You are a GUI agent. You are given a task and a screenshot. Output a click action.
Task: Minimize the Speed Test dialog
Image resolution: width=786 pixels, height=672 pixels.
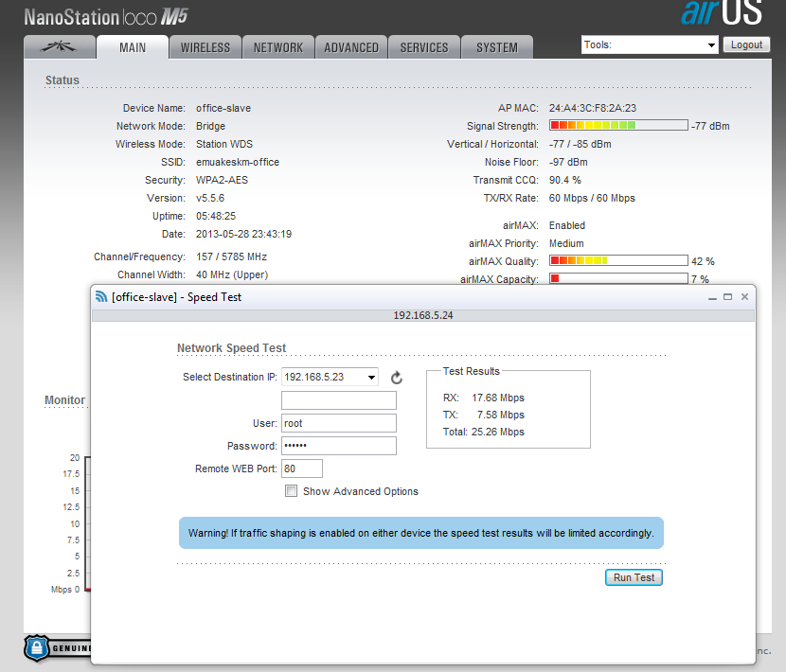711,297
